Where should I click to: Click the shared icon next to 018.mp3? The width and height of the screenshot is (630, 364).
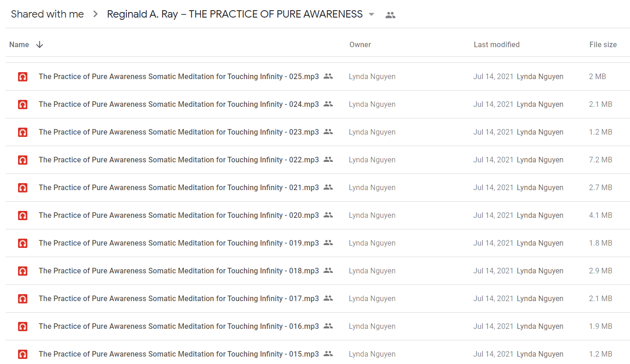tap(328, 271)
